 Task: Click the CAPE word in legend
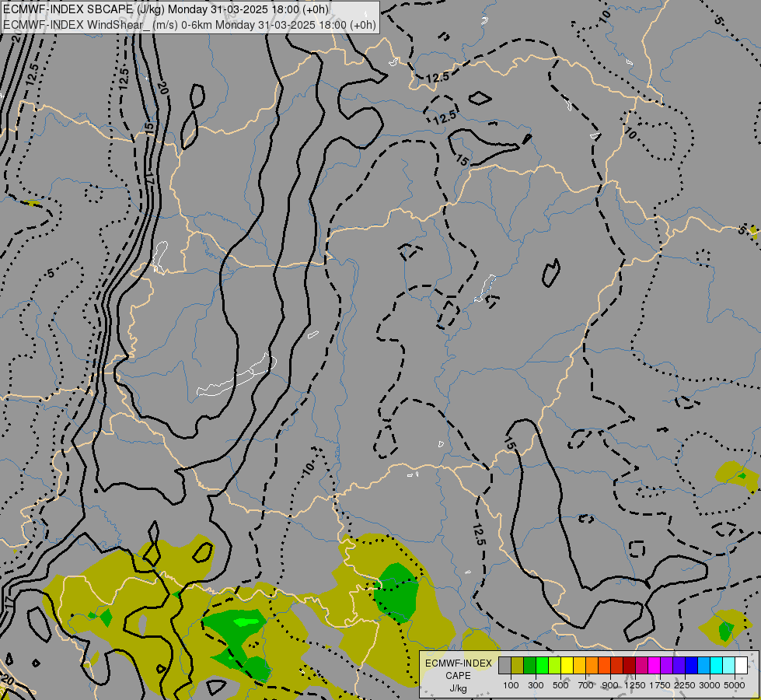[458, 676]
